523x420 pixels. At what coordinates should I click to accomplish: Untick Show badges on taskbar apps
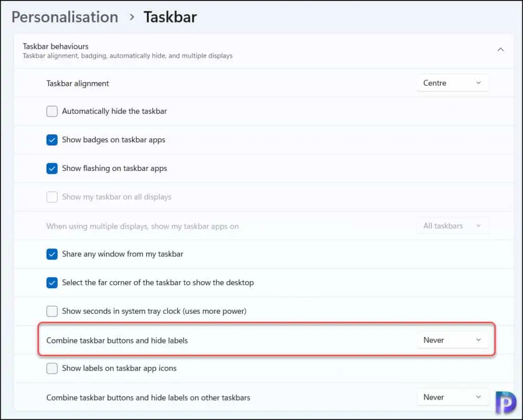[x=52, y=140]
